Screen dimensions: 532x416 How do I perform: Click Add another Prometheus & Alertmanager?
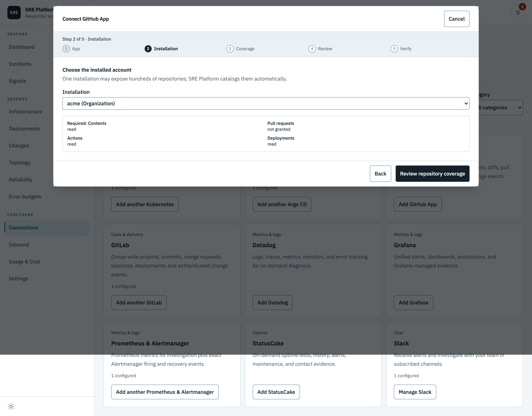[165, 392]
